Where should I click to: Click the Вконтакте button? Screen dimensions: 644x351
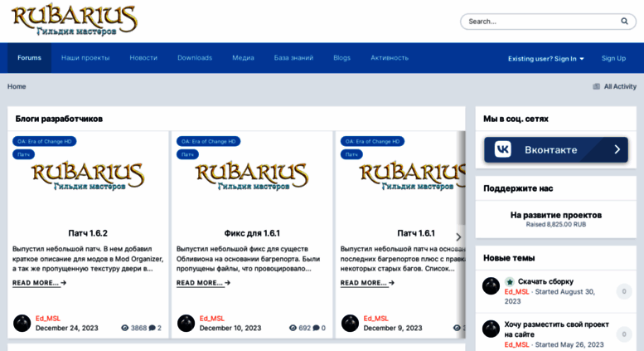coord(555,149)
